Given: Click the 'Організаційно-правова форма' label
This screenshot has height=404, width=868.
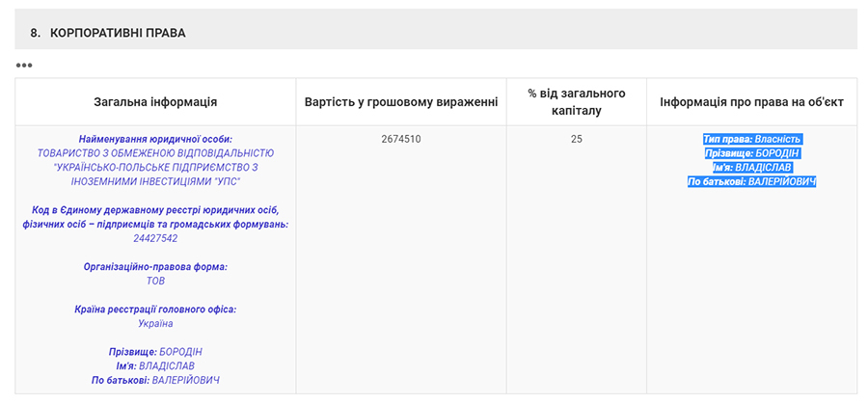Looking at the screenshot, I should (x=155, y=266).
